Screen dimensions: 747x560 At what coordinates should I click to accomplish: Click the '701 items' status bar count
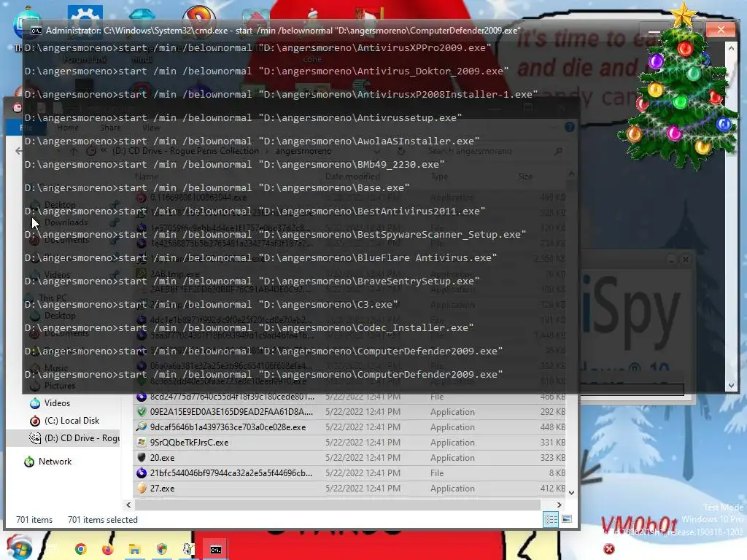(x=34, y=520)
